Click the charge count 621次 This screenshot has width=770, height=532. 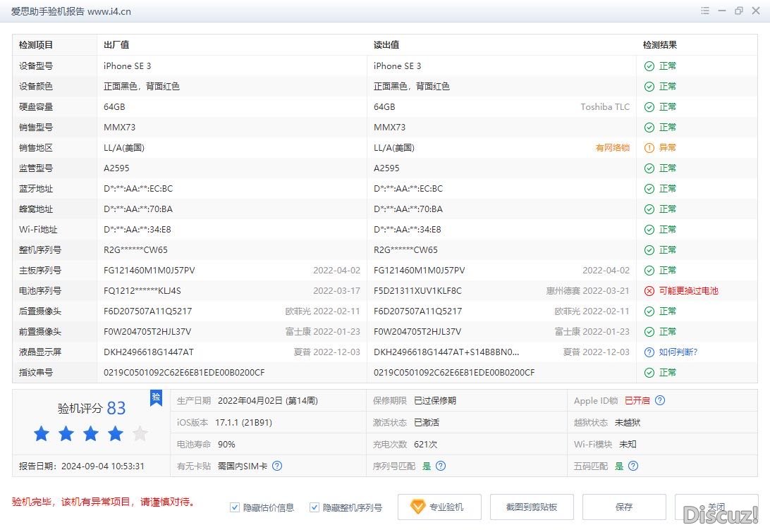pyautogui.click(x=426, y=444)
